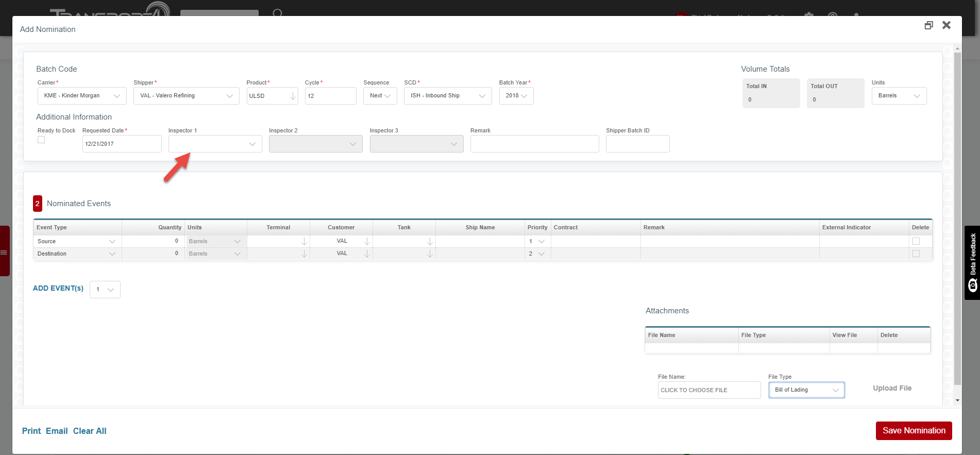980x455 pixels.
Task: Click the Clear All link
Action: (x=90, y=431)
